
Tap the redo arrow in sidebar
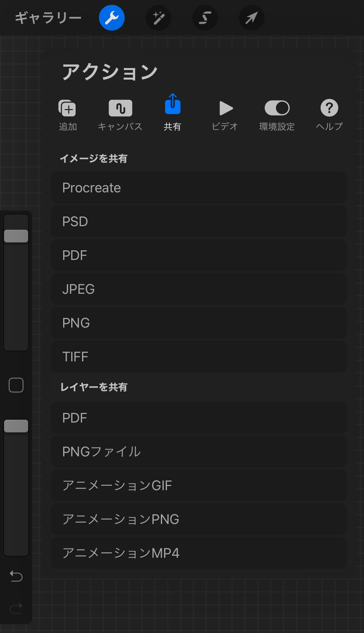pos(16,608)
